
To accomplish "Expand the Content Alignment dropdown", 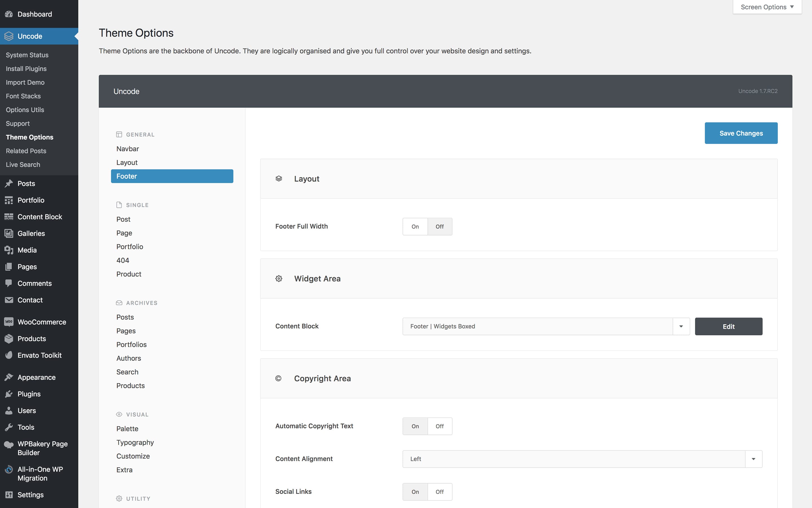I will click(x=753, y=459).
